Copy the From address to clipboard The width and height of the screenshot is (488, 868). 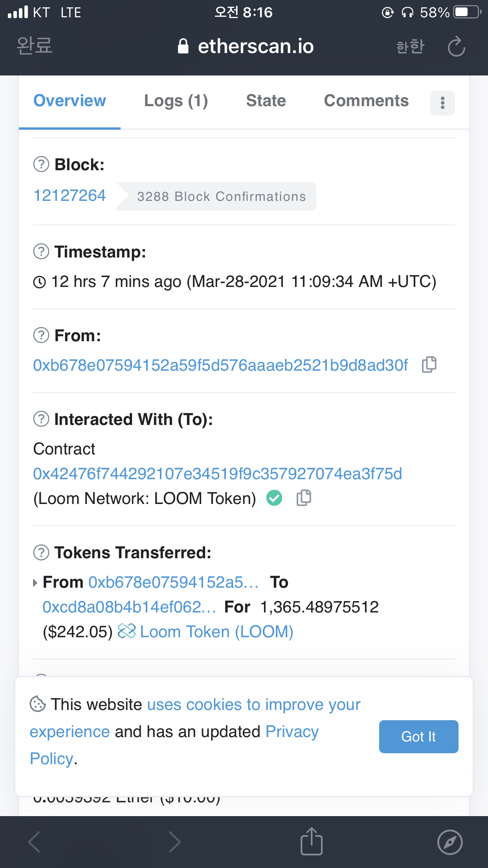pyautogui.click(x=429, y=365)
